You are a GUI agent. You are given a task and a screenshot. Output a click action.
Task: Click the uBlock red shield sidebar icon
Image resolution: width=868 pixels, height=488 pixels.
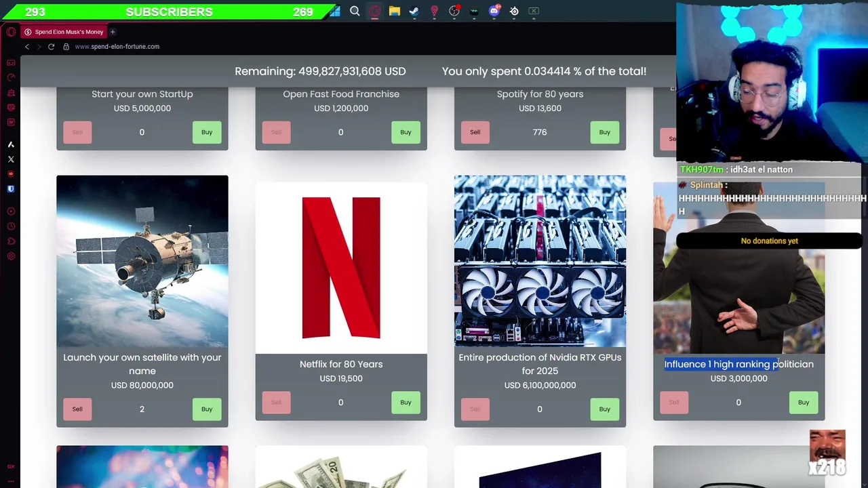[x=11, y=174]
